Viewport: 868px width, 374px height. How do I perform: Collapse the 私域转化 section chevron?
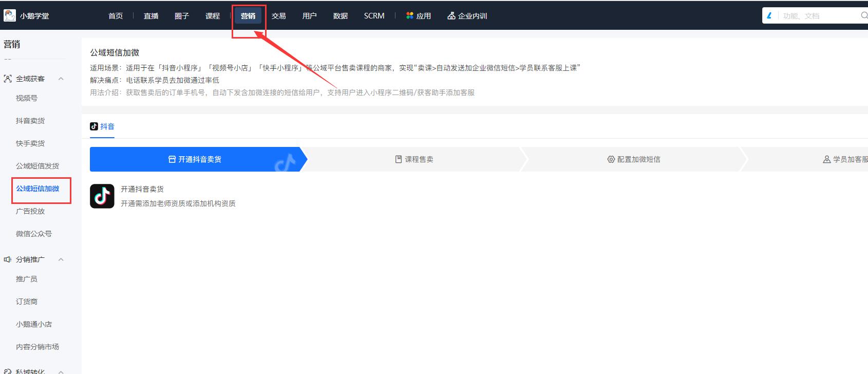coord(61,371)
